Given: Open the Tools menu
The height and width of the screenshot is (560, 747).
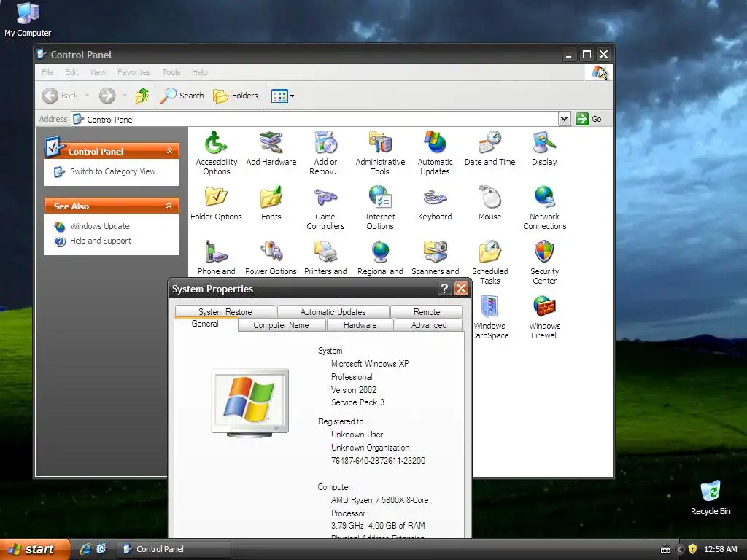Looking at the screenshot, I should tap(171, 72).
